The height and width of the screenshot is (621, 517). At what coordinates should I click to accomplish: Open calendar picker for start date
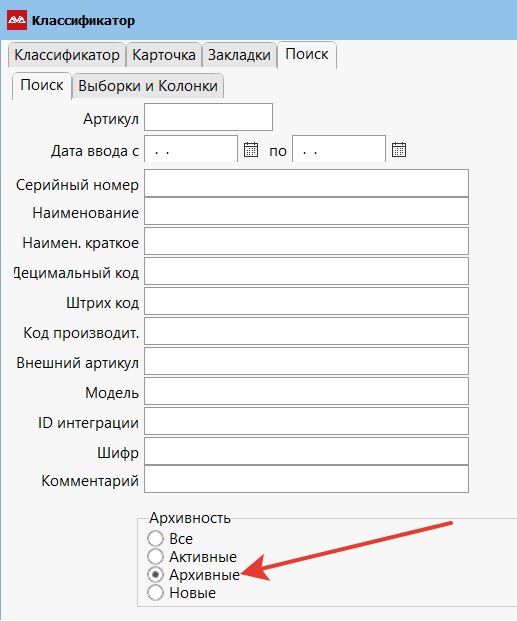(x=251, y=150)
